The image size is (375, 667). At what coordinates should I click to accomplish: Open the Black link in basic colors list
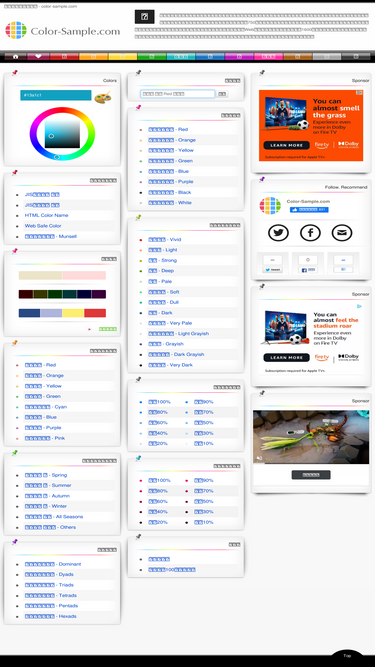point(170,192)
